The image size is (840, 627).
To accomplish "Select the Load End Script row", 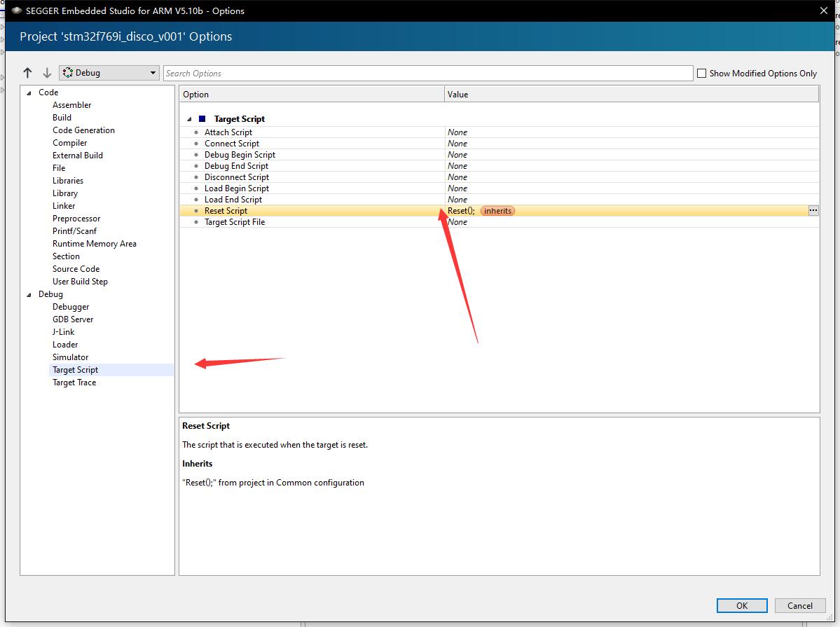I will (499, 200).
